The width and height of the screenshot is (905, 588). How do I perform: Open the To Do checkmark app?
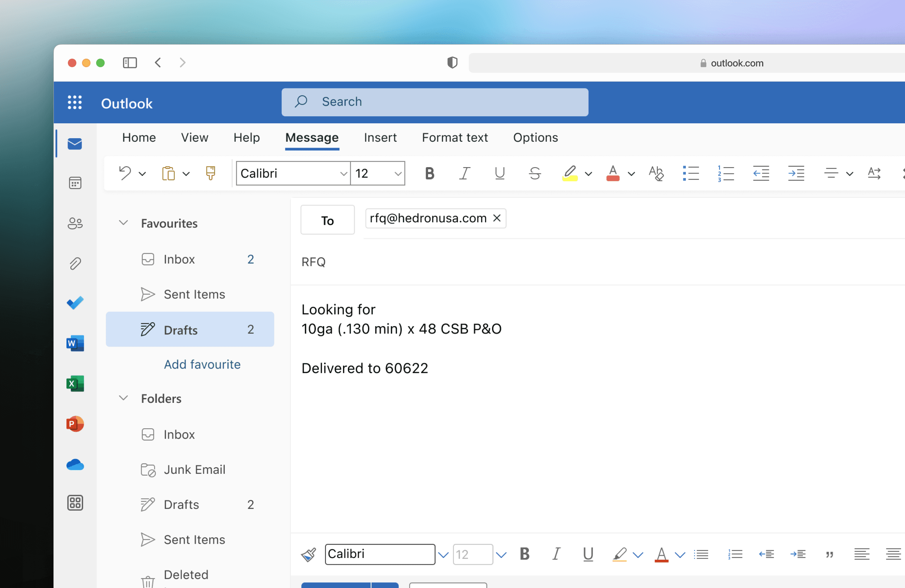click(x=75, y=303)
